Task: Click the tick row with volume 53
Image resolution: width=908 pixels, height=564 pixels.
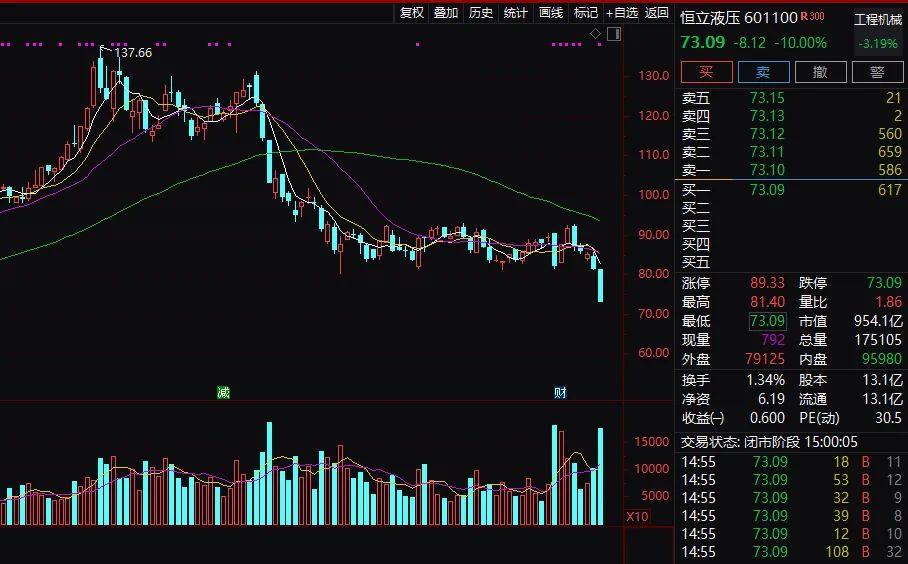Action: click(x=791, y=479)
